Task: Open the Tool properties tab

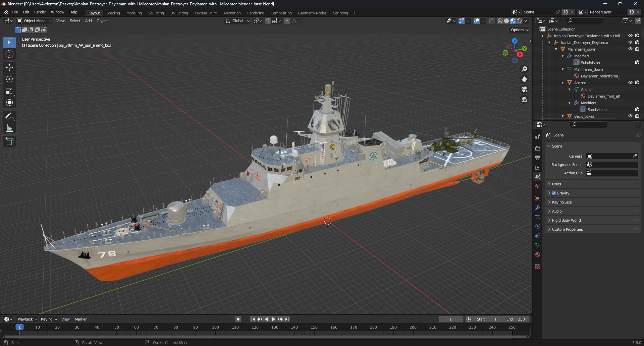Action: 538,136
